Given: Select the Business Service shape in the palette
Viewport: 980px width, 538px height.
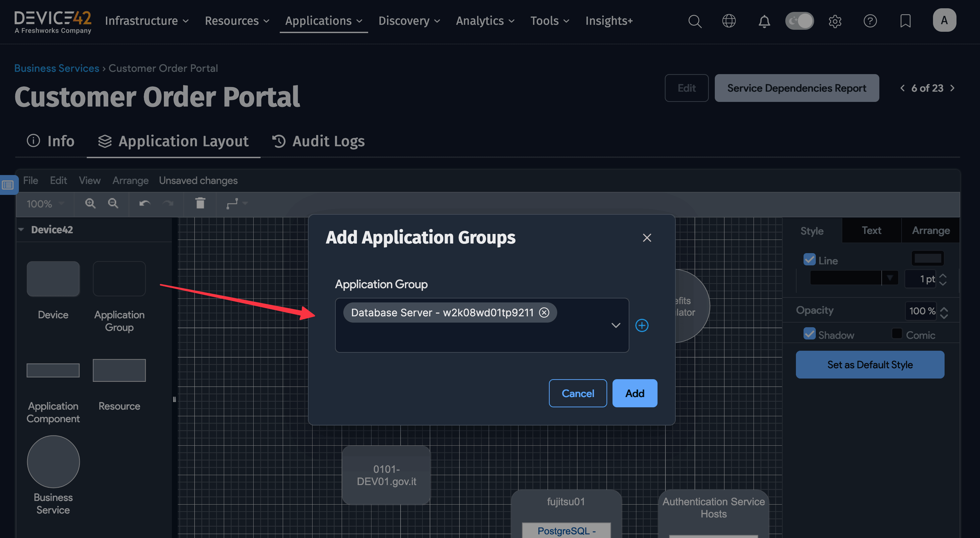Looking at the screenshot, I should click(53, 462).
